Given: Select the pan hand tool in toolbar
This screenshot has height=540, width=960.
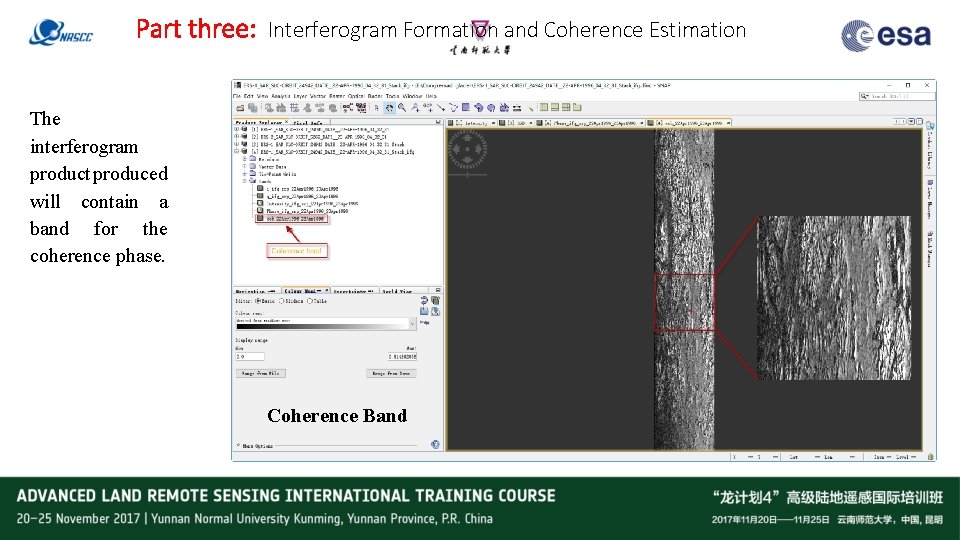Looking at the screenshot, I should [x=389, y=108].
